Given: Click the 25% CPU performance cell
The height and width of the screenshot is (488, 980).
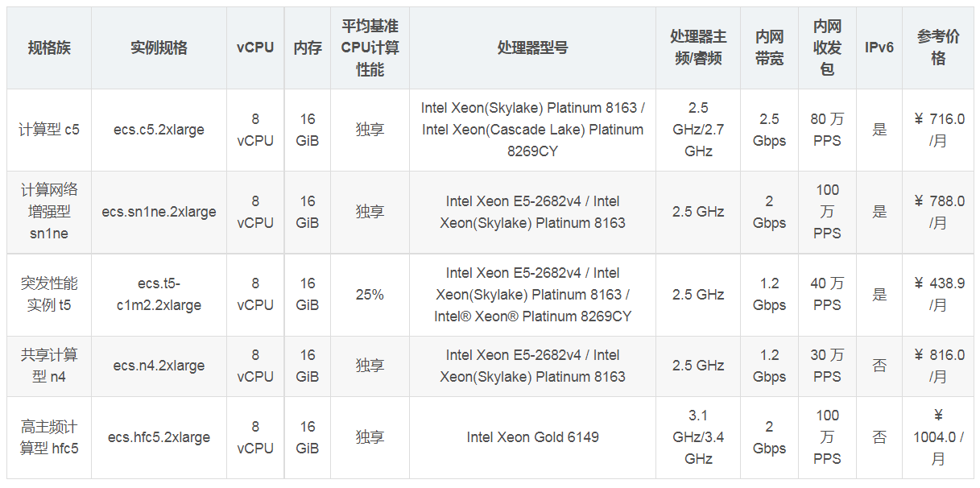Looking at the screenshot, I should [370, 295].
